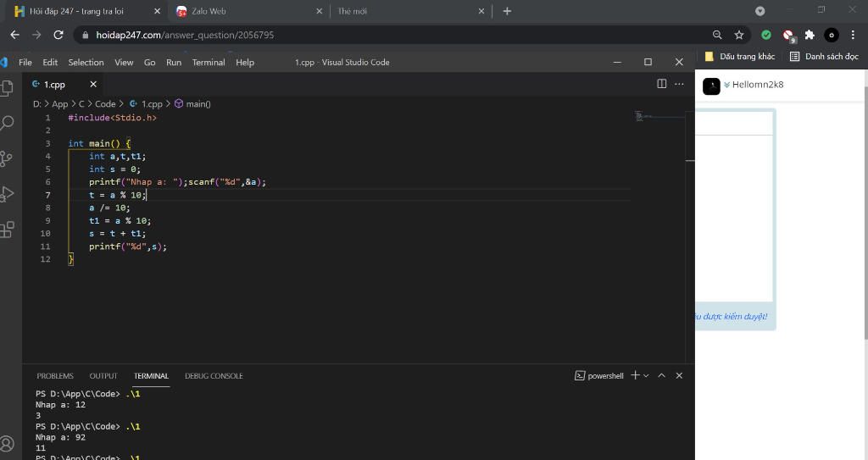This screenshot has width=868, height=460.
Task: Go back in Chrome
Action: pos(15,35)
